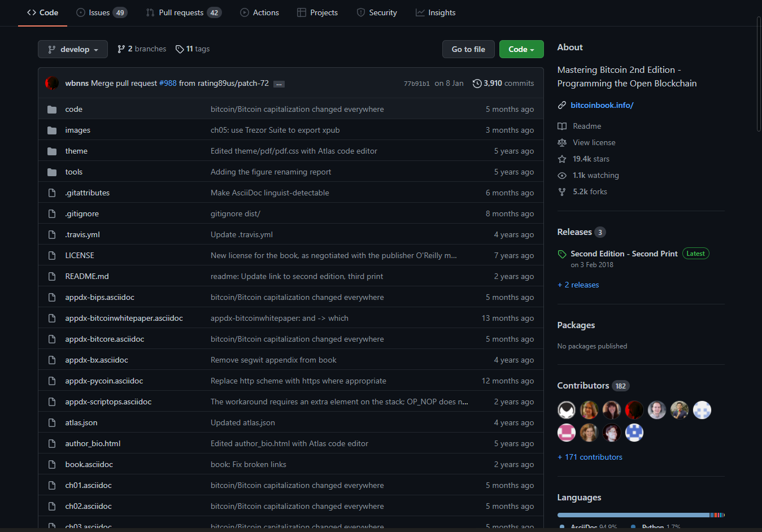Screen dimensions: 762x532
Task: Open commit 'Remove segwit appendix from book'
Action: [x=273, y=360]
